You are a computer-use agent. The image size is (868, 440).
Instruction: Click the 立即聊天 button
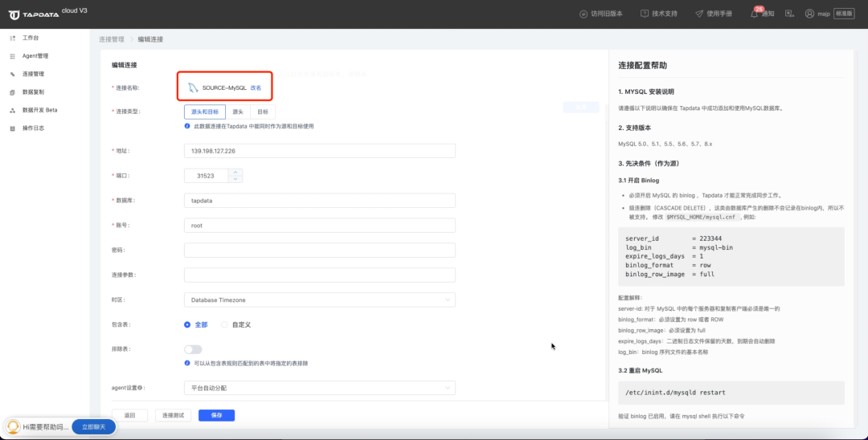pyautogui.click(x=93, y=426)
